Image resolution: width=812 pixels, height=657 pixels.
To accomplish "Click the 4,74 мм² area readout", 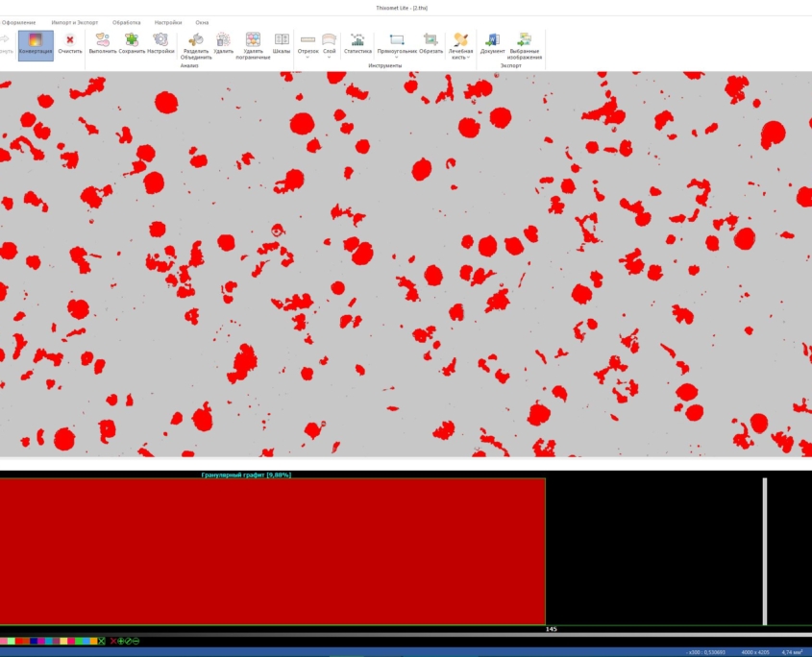I will tap(792, 652).
